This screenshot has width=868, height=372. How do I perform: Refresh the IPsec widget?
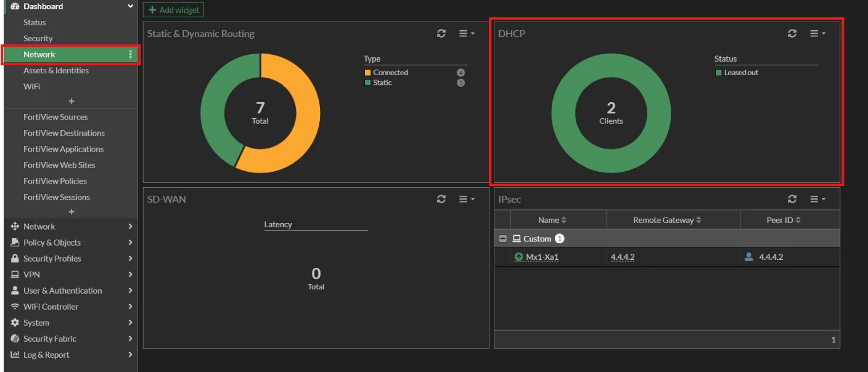point(792,199)
